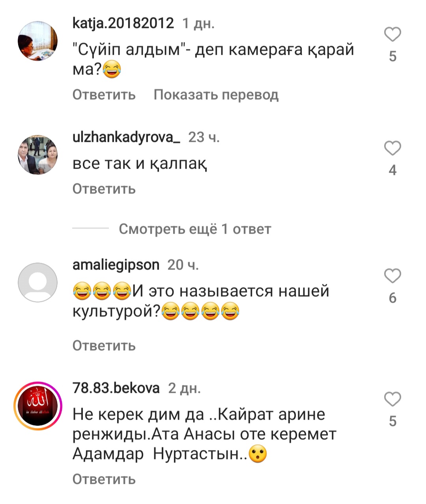Open ulzhankadyrova_'s avatar photo
Screen dimensions: 426x504
[x=38, y=155]
